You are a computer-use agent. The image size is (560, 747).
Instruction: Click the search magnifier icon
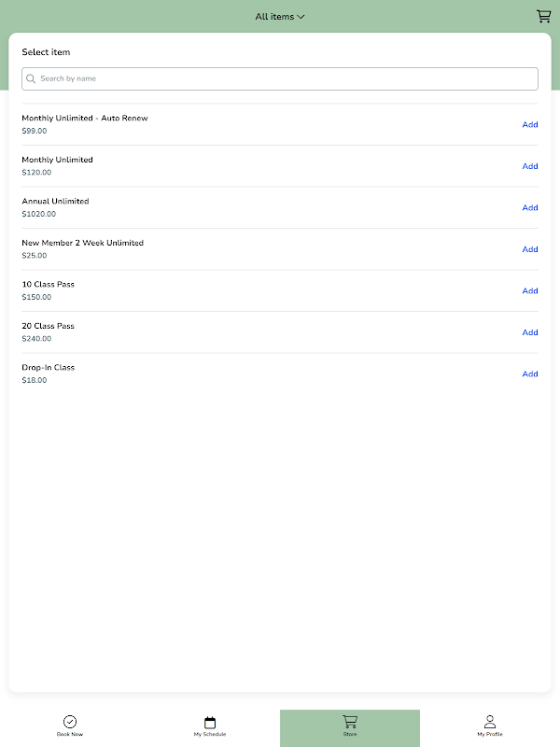(x=32, y=79)
